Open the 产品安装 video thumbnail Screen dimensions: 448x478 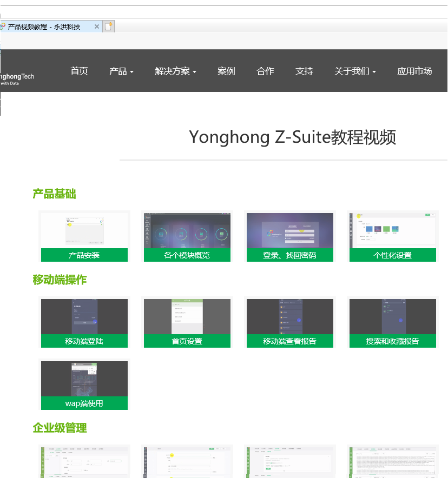pos(84,230)
